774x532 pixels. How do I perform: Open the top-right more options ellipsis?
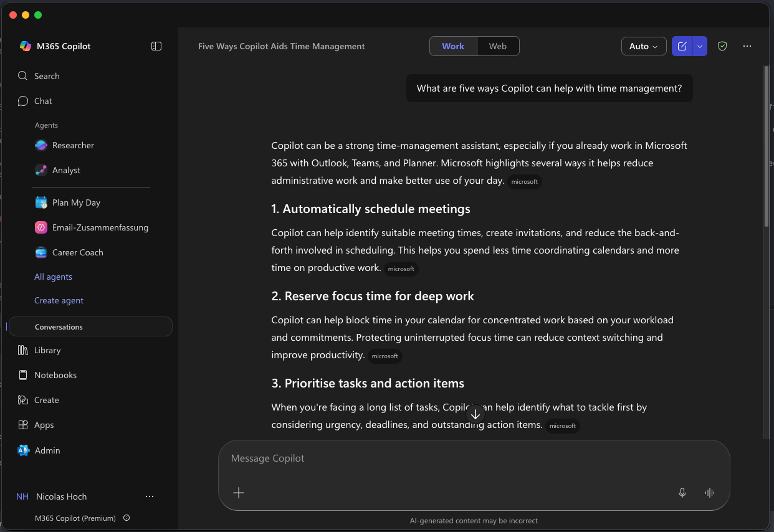tap(747, 46)
